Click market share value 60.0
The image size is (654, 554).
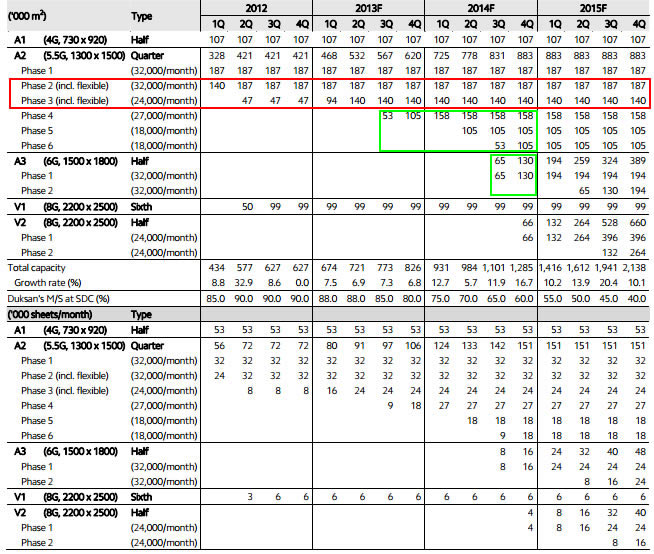tap(524, 299)
